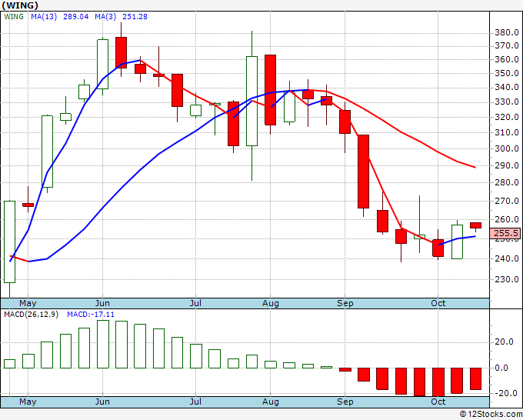
Task: Click Jul on the bottom MACD month axis
Action: 195,402
